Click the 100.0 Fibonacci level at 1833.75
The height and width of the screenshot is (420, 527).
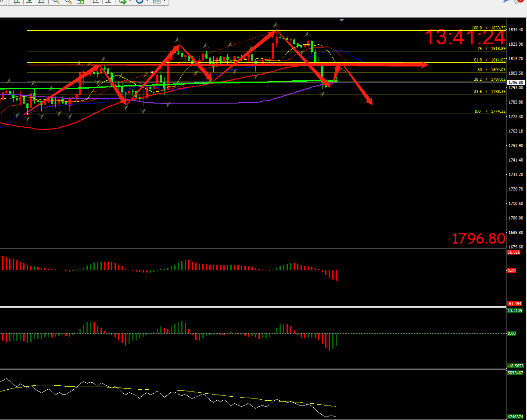pyautogui.click(x=488, y=27)
